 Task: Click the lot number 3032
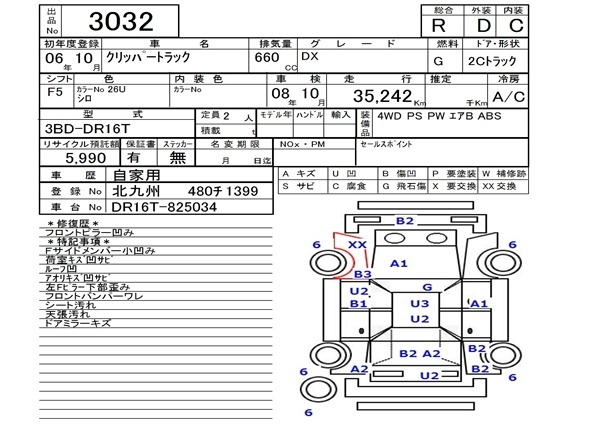[x=121, y=21]
